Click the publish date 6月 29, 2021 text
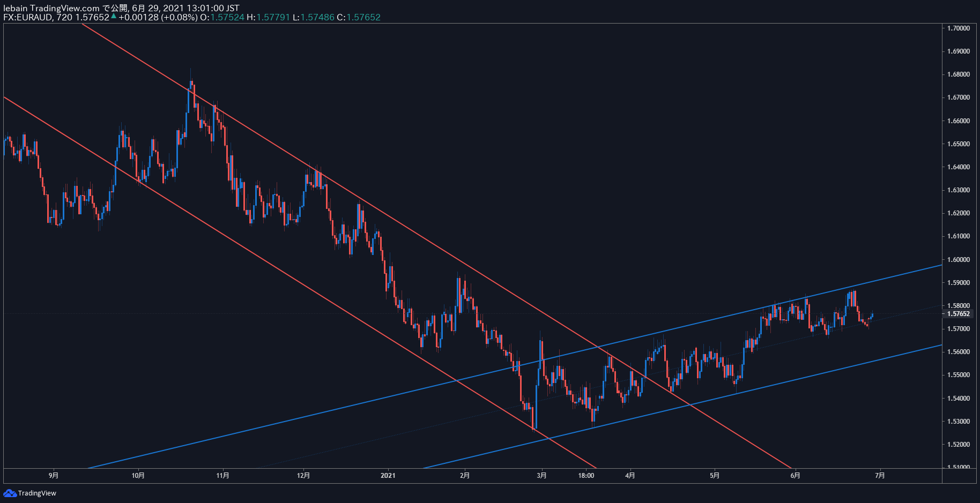Viewport: 980px width, 503px height. (158, 8)
